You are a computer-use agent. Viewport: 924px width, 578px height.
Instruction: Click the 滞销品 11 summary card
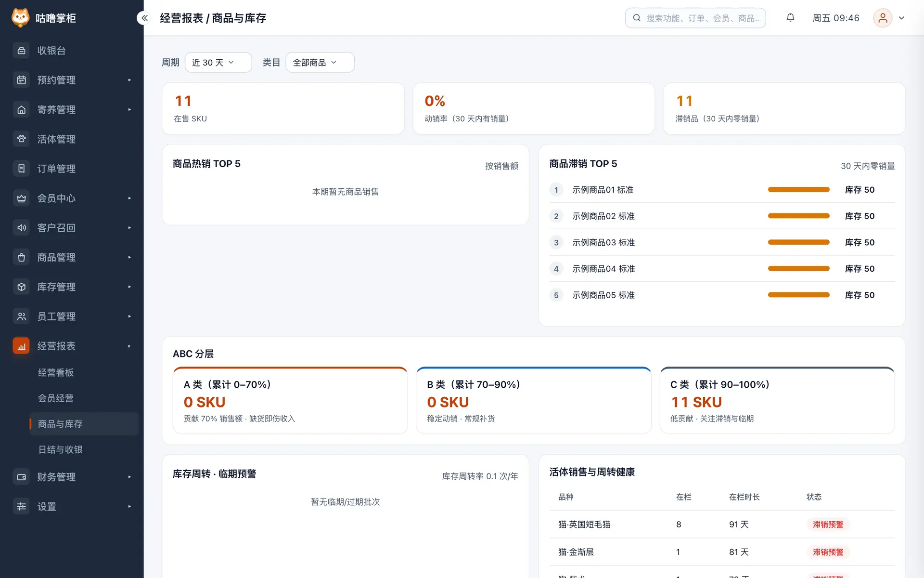[x=784, y=109]
